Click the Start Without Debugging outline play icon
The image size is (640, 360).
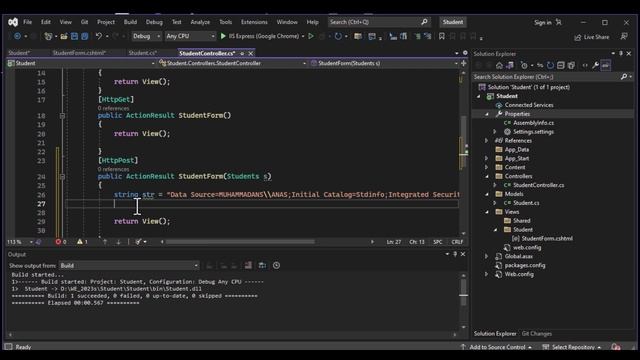[311, 36]
